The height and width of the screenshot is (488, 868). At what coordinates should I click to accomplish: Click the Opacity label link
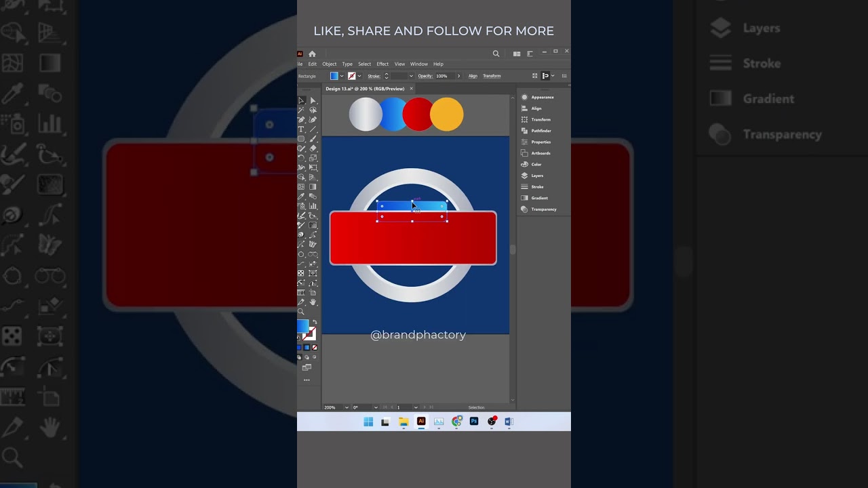tap(425, 76)
